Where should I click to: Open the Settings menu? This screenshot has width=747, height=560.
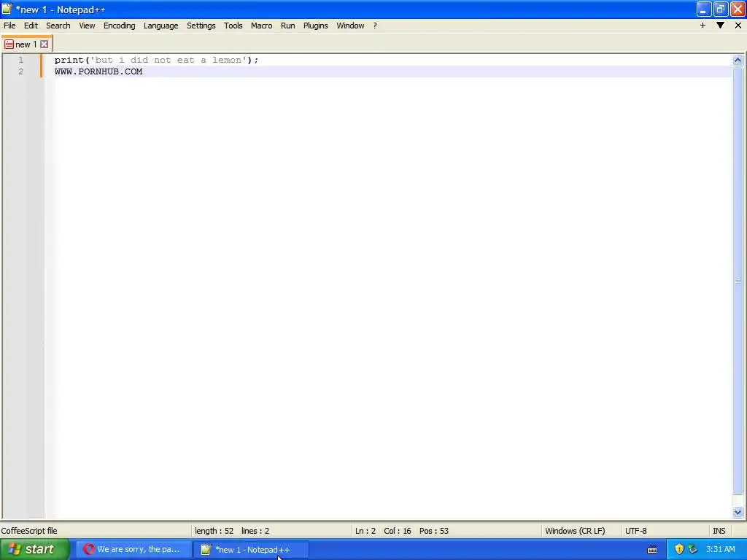(x=201, y=26)
